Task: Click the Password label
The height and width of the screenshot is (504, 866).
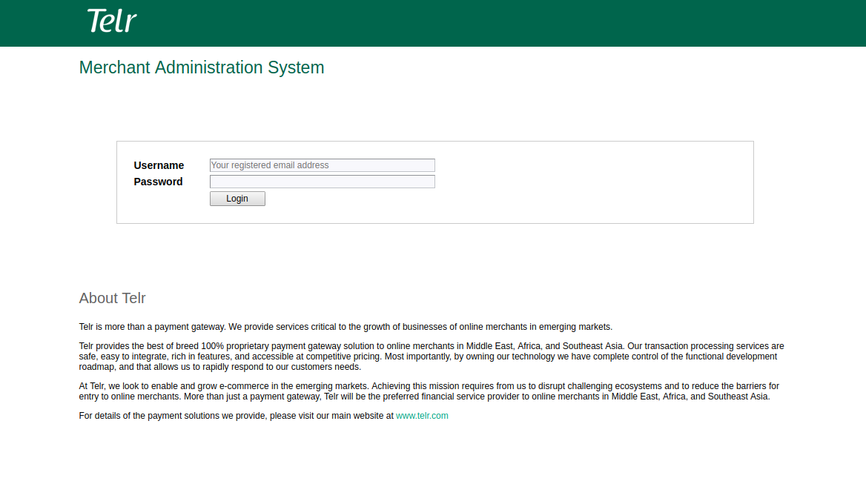Action: (x=158, y=182)
